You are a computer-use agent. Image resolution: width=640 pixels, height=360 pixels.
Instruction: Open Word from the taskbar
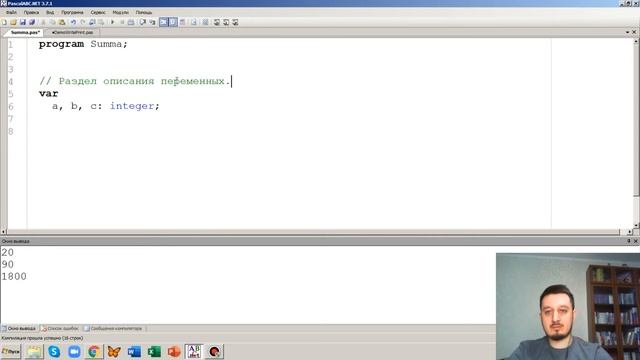(x=134, y=351)
